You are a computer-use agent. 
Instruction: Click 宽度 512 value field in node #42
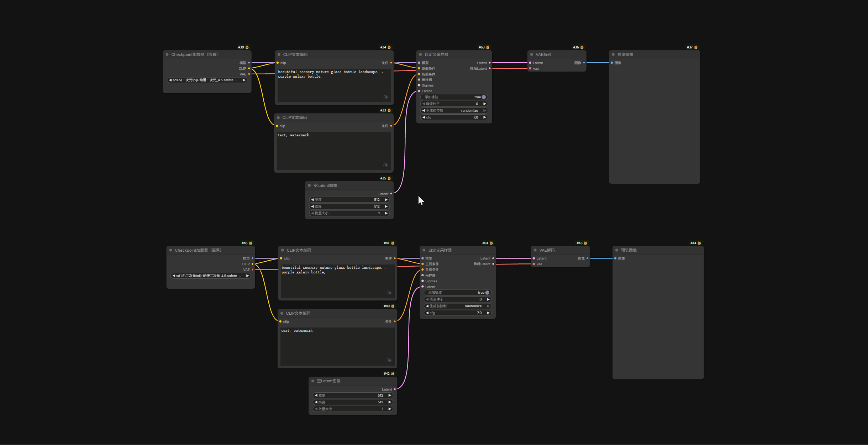click(353, 396)
